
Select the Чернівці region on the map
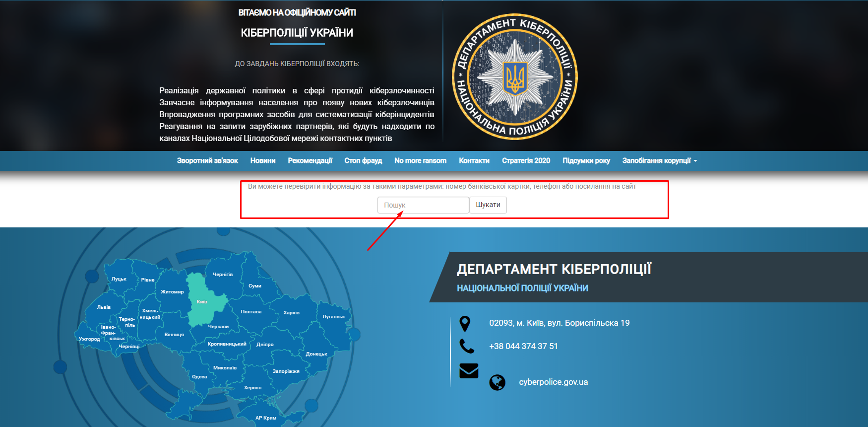(x=129, y=347)
